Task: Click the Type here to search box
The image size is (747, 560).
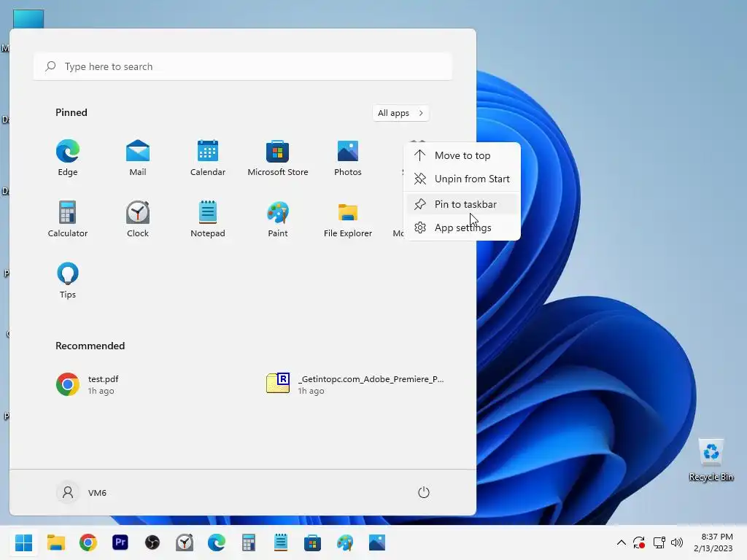Action: pyautogui.click(x=243, y=66)
